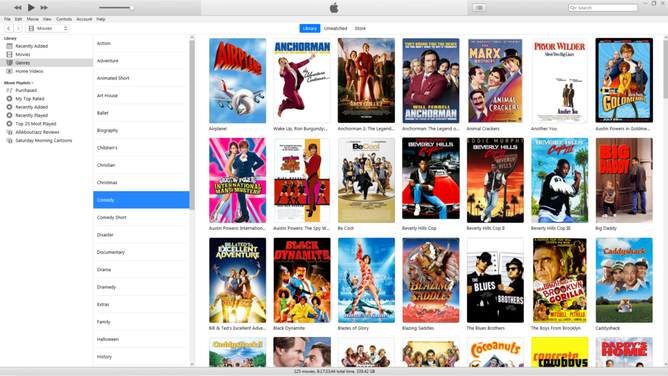Adjust the volume slider knob

(132, 7)
